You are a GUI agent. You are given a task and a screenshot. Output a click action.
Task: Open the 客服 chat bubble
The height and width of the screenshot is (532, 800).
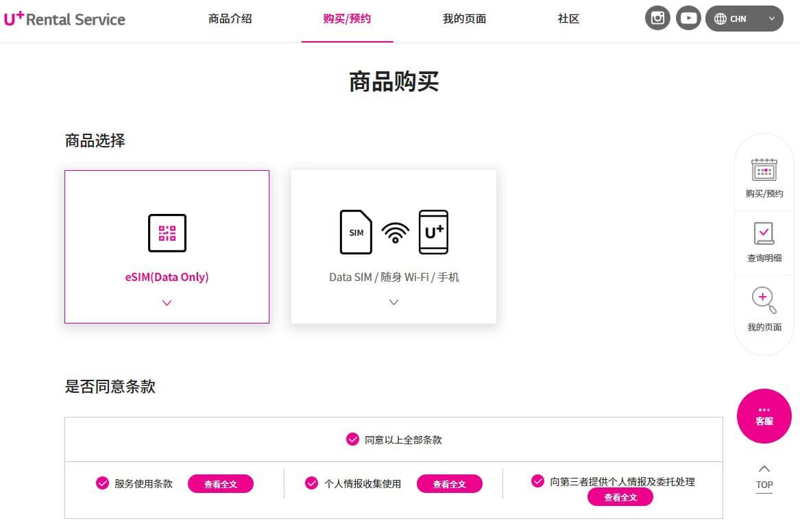764,416
